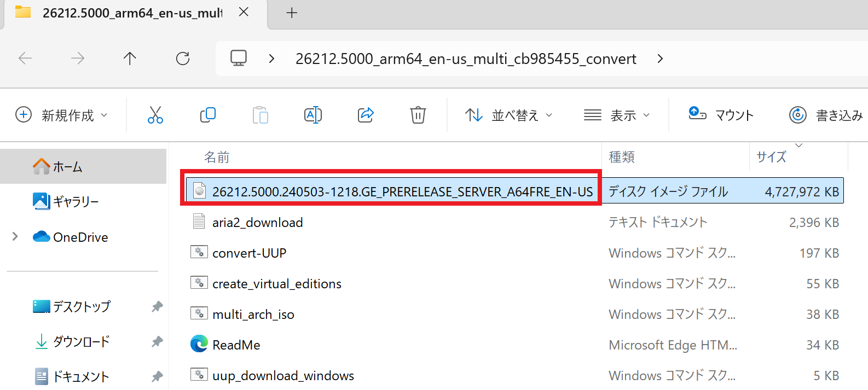Image resolution: width=868 pixels, height=390 pixels.
Task: Open a new Explorer tab
Action: pyautogui.click(x=292, y=13)
